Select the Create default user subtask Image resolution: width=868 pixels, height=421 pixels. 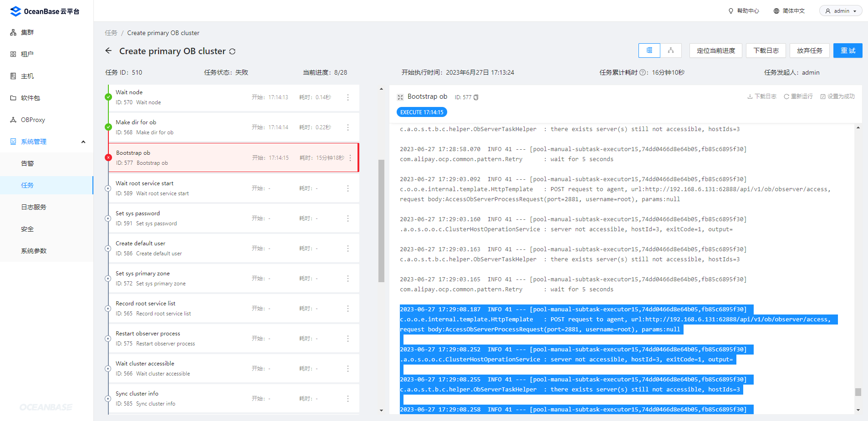pyautogui.click(x=234, y=249)
